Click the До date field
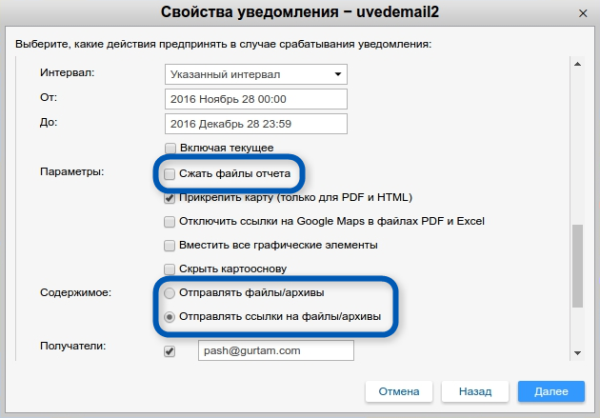600x418 pixels. click(256, 124)
